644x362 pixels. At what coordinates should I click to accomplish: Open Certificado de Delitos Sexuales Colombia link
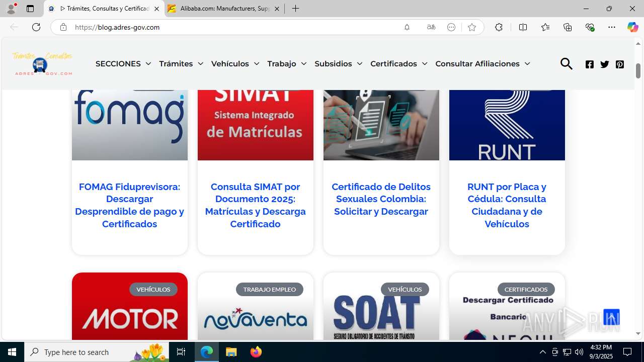[381, 199]
